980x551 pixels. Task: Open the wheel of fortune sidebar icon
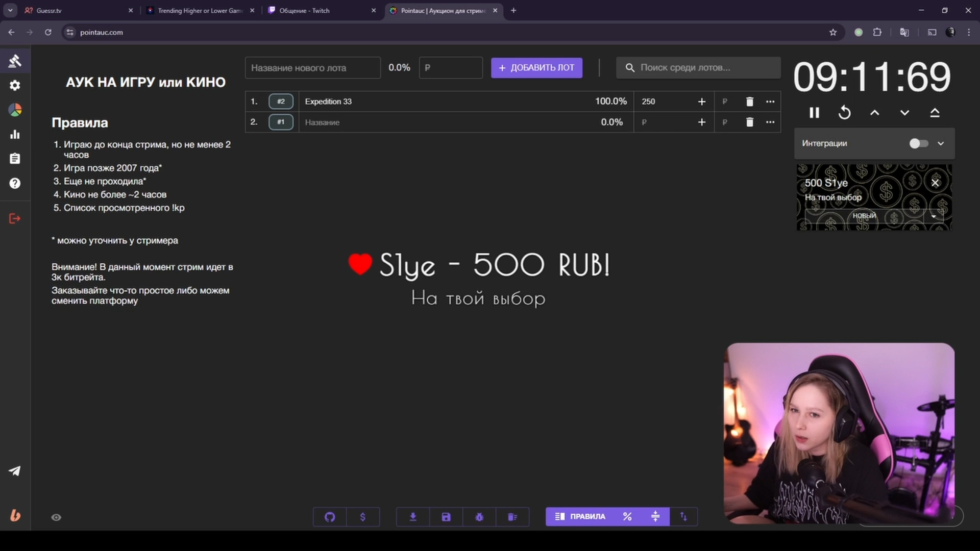point(15,110)
